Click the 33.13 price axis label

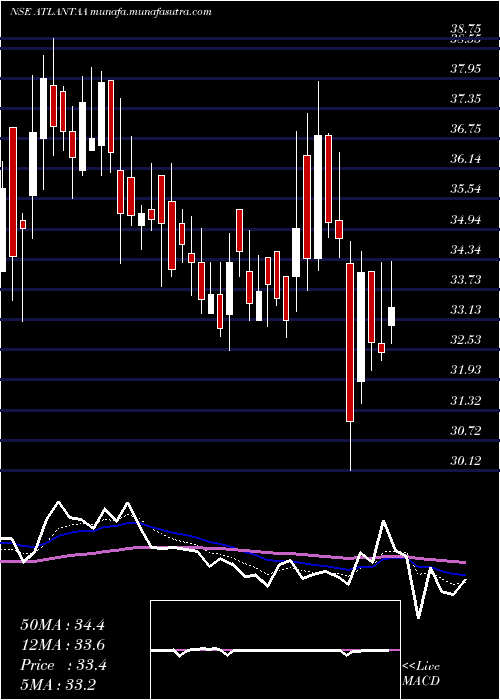466,309
